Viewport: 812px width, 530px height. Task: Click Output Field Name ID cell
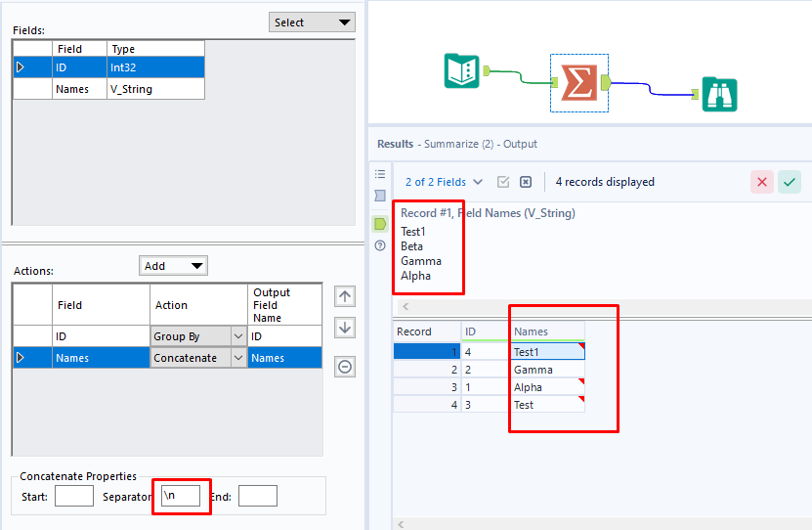284,336
